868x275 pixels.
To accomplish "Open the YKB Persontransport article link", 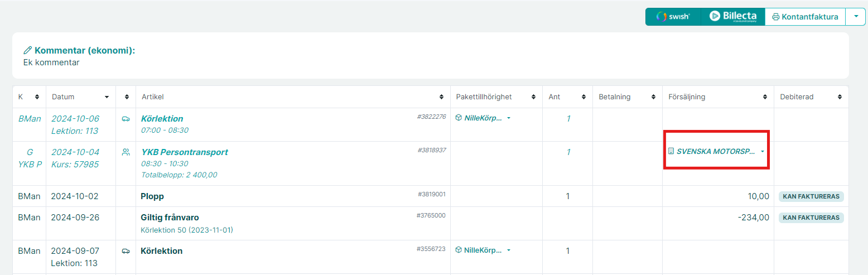I will point(185,152).
